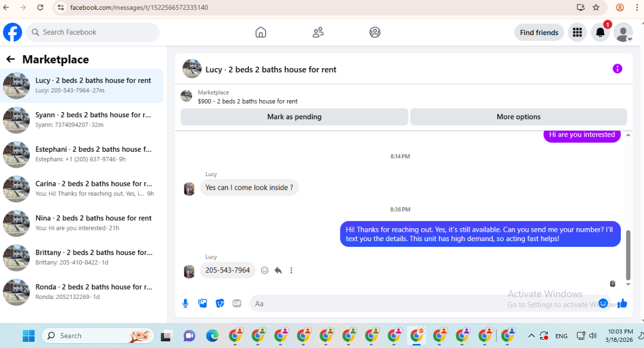This screenshot has height=348, width=644.
Task: Click the chat scrollbar thumb
Action: click(628, 255)
